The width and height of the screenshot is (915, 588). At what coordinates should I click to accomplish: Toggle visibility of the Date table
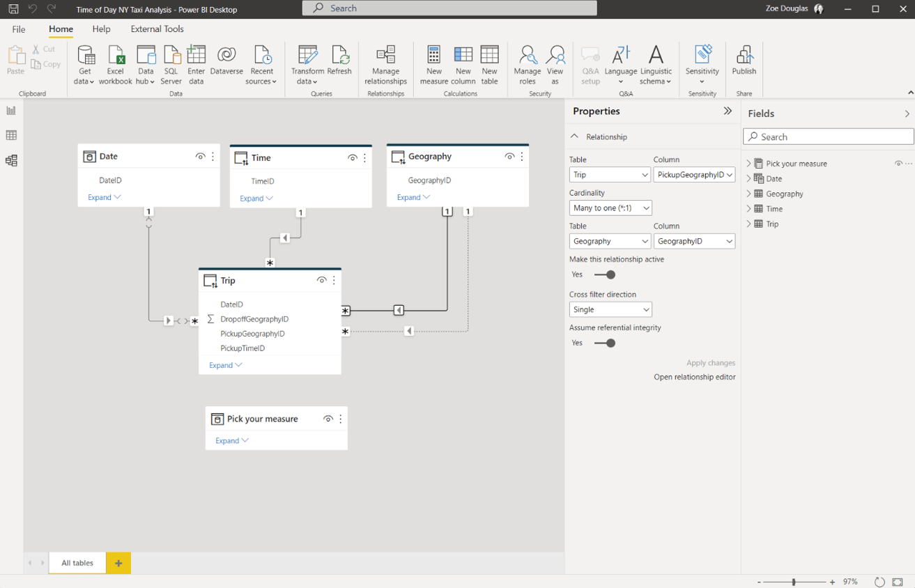click(x=200, y=157)
